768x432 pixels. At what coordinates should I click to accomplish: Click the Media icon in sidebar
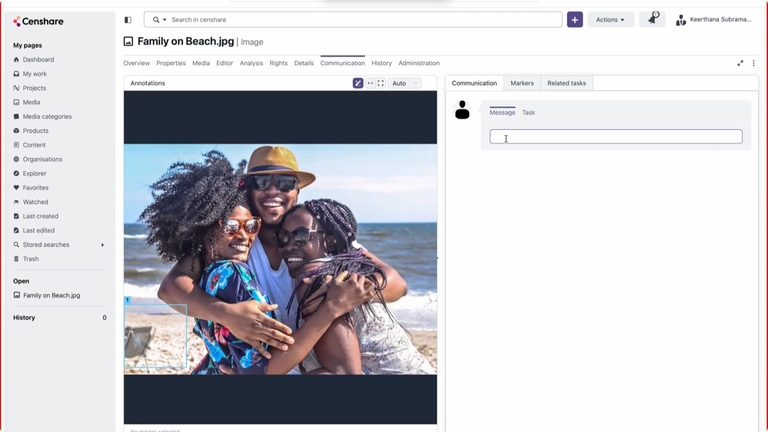16,102
